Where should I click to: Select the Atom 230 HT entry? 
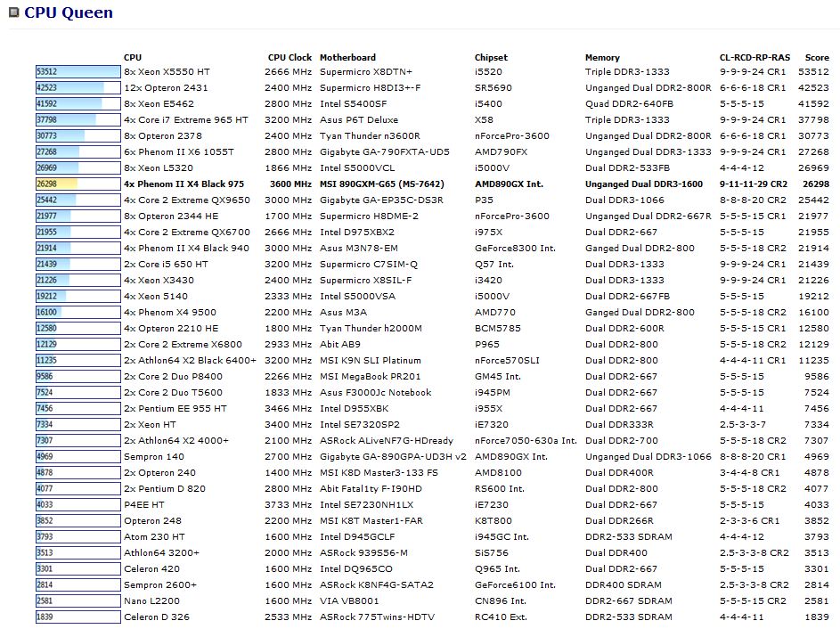point(154,536)
